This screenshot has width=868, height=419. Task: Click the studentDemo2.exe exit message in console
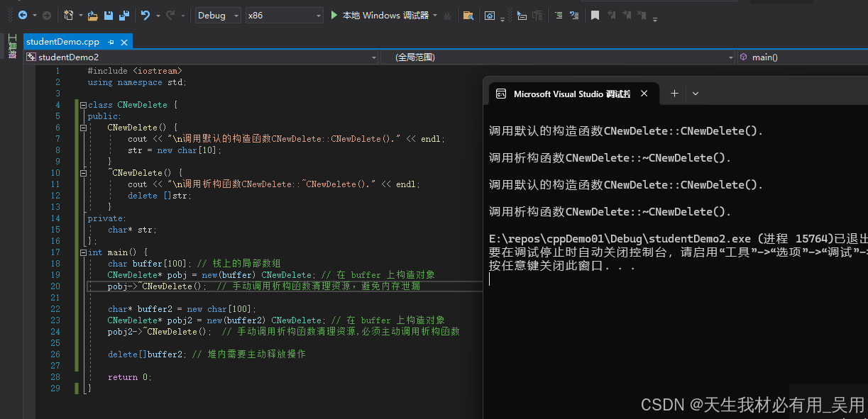click(678, 238)
